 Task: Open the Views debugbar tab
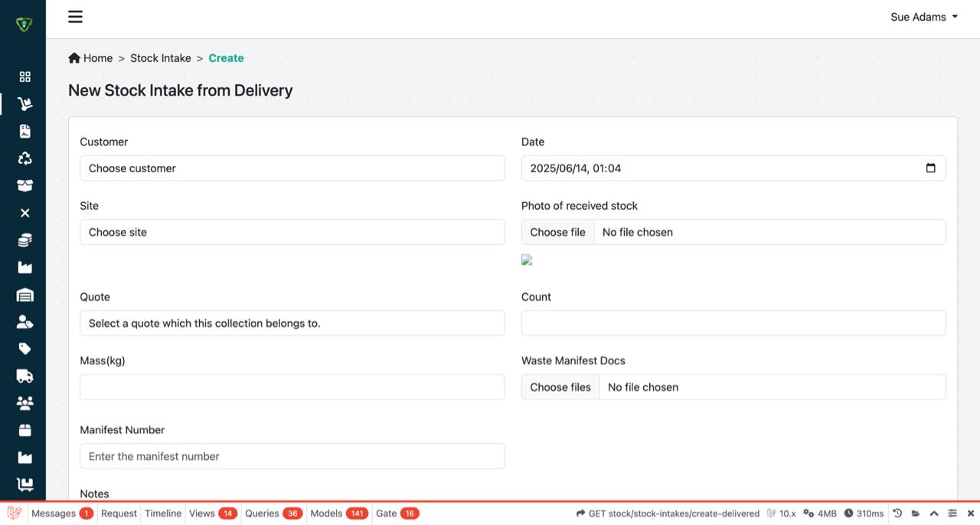[213, 514]
